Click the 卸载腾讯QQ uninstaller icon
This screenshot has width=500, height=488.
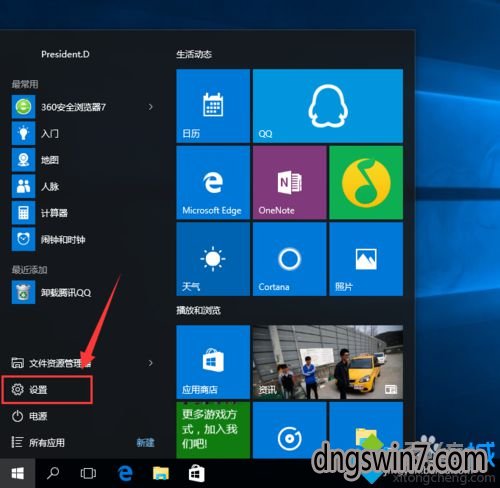point(23,292)
